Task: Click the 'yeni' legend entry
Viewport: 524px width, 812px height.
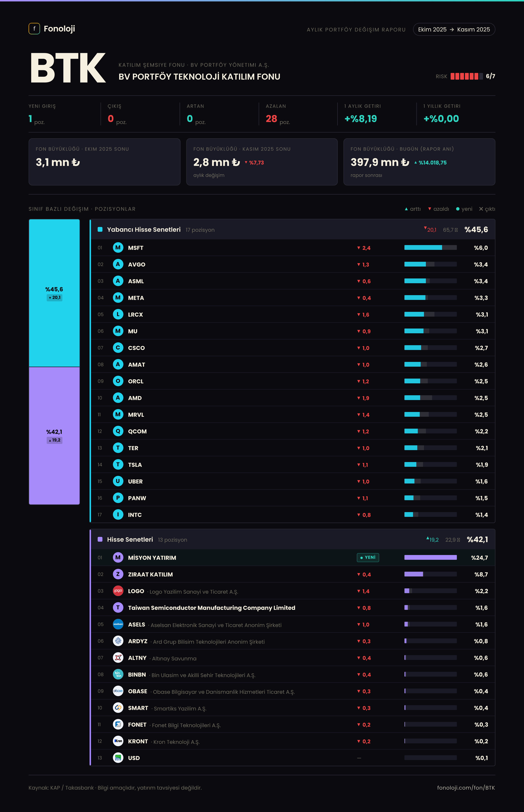Action: [464, 209]
